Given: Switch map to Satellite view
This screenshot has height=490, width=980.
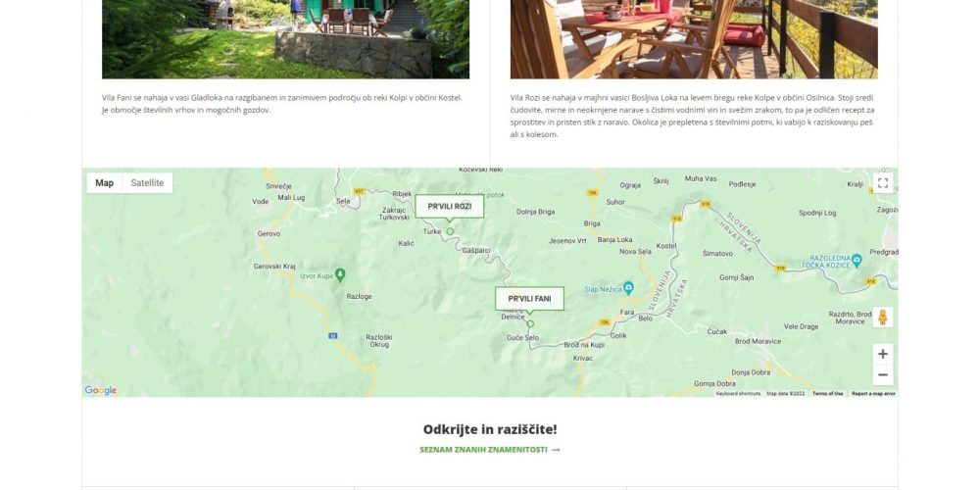Looking at the screenshot, I should point(148,183).
